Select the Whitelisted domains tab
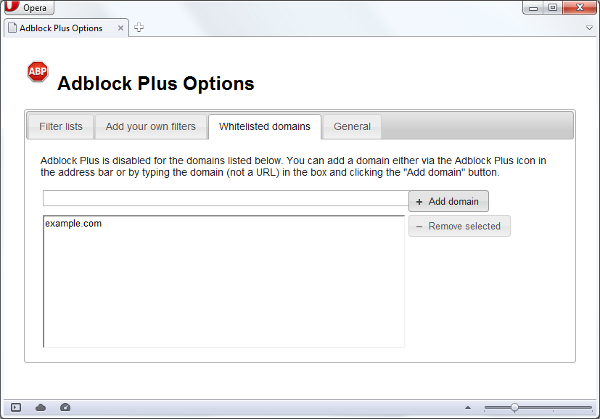 point(265,127)
